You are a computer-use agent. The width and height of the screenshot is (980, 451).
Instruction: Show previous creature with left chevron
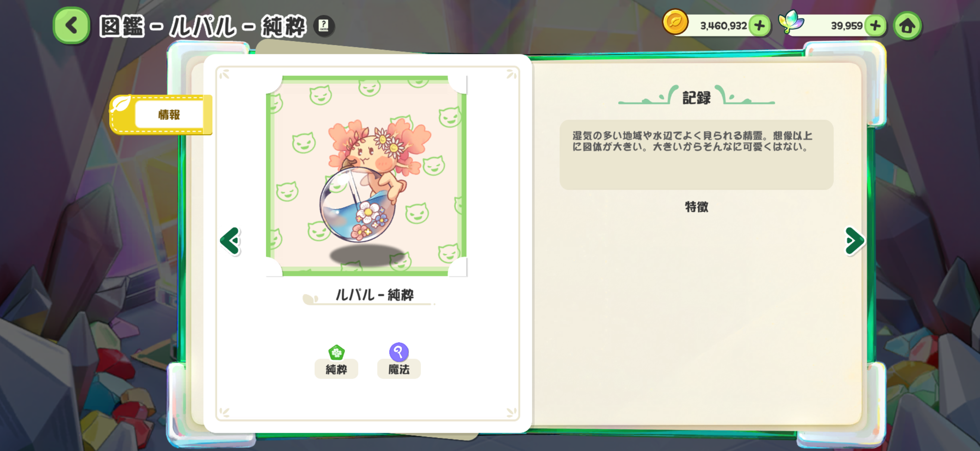click(x=230, y=241)
